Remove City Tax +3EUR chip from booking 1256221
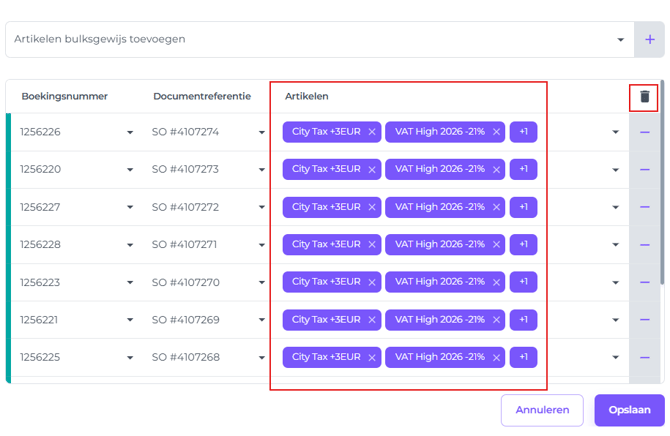This screenshot has height=436, width=670. coord(372,321)
